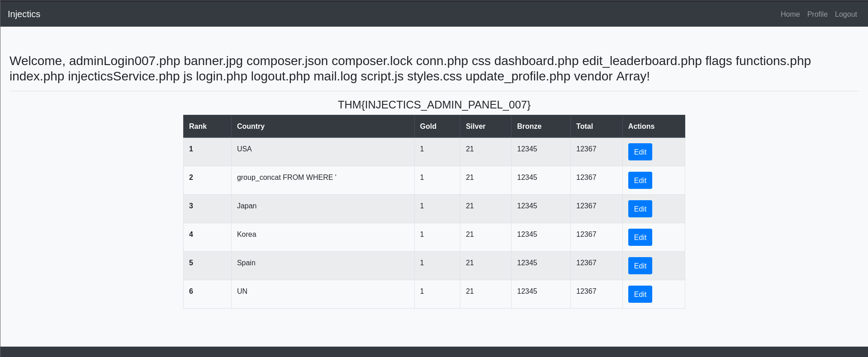Hit Edit on the UN row
The width and height of the screenshot is (868, 357).
(x=640, y=294)
